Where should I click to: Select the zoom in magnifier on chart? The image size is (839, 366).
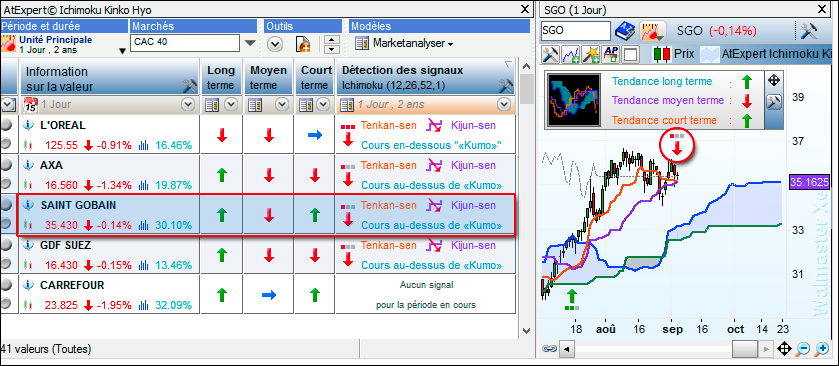821,349
